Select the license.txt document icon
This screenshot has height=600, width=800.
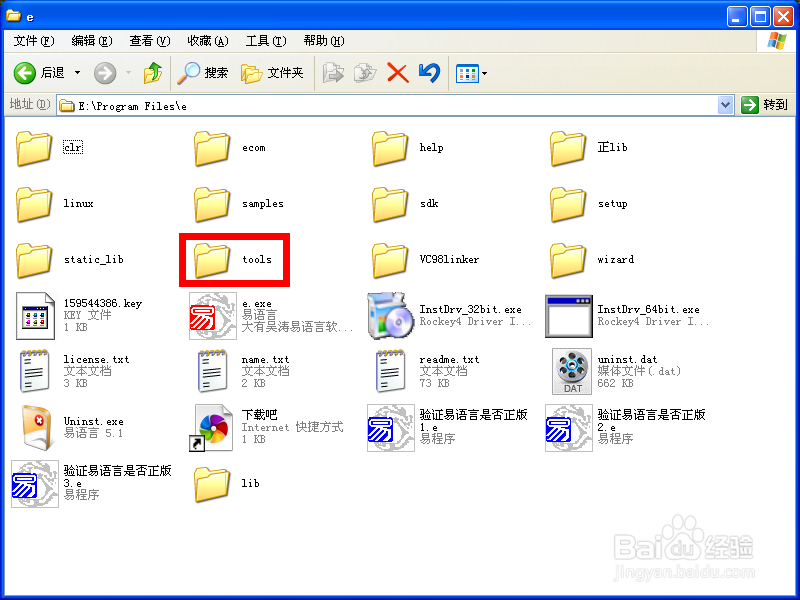click(x=34, y=371)
